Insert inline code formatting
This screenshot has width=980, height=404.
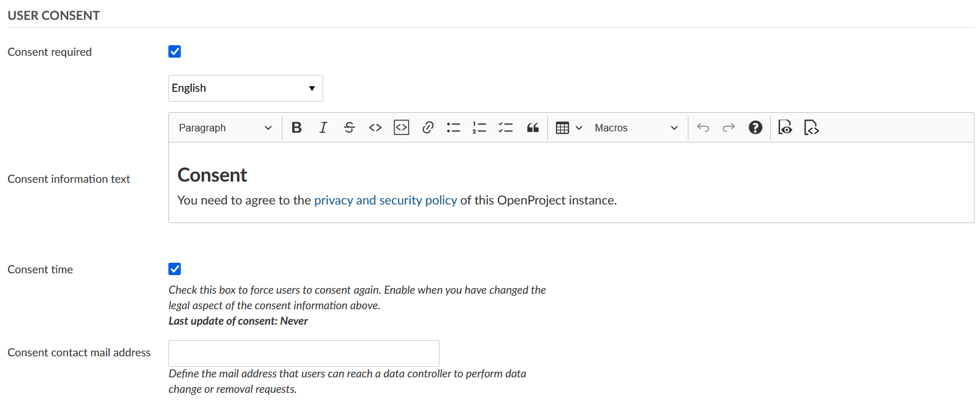click(x=375, y=128)
